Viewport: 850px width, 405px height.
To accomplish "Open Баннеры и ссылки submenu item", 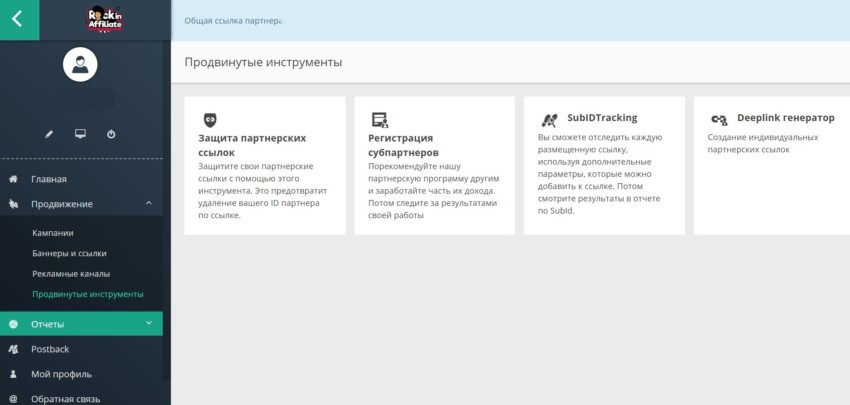I will [69, 253].
